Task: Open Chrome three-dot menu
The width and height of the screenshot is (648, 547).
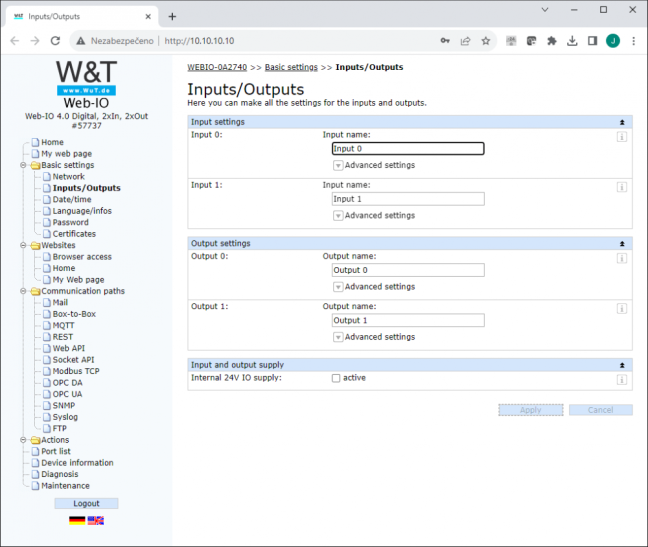Action: pyautogui.click(x=634, y=41)
